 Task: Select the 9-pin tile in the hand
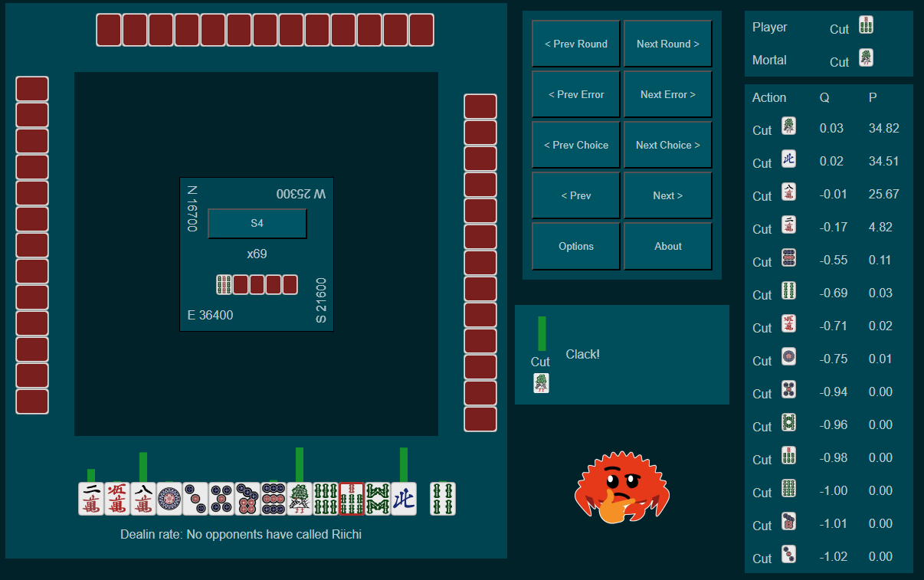274,499
